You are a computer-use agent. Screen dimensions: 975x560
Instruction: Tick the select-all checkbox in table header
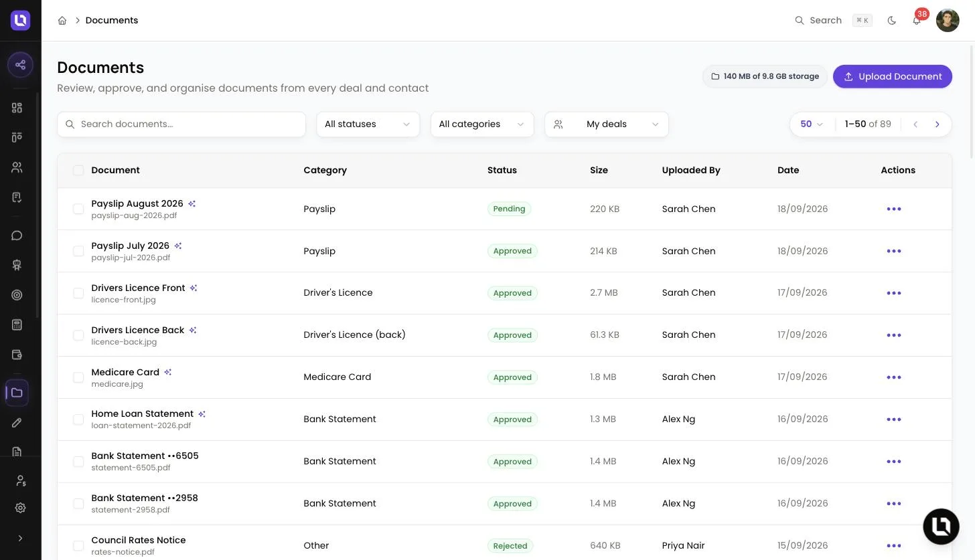(x=78, y=171)
